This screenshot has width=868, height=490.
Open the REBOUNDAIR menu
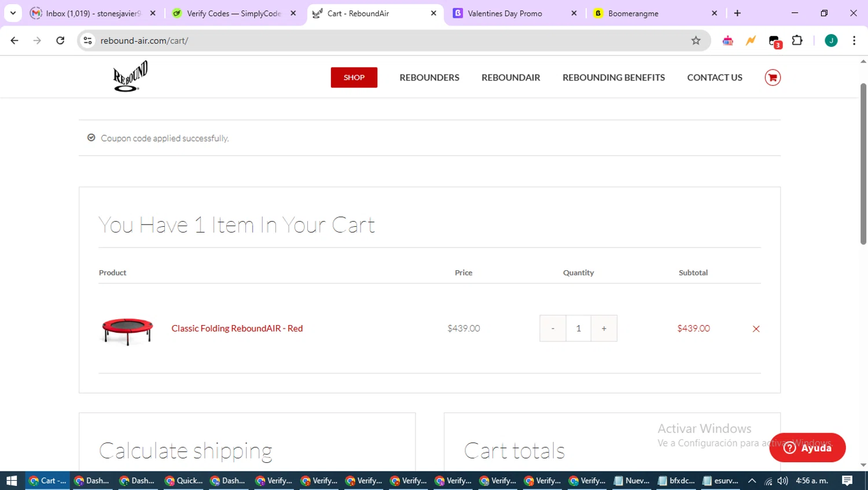511,78
